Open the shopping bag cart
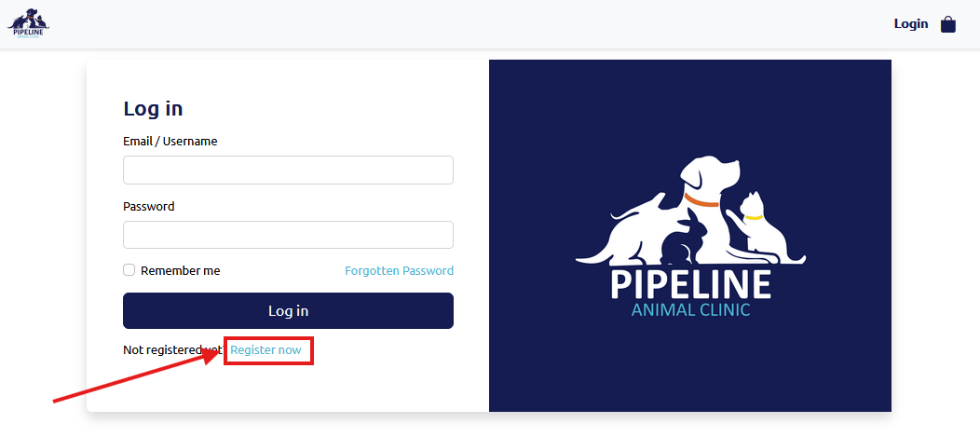 click(x=948, y=24)
